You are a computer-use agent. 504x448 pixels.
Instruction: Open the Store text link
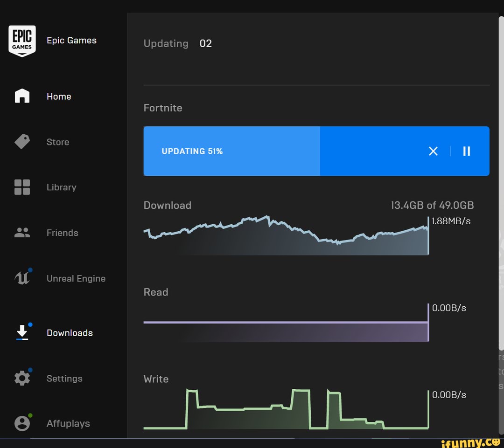coord(58,142)
